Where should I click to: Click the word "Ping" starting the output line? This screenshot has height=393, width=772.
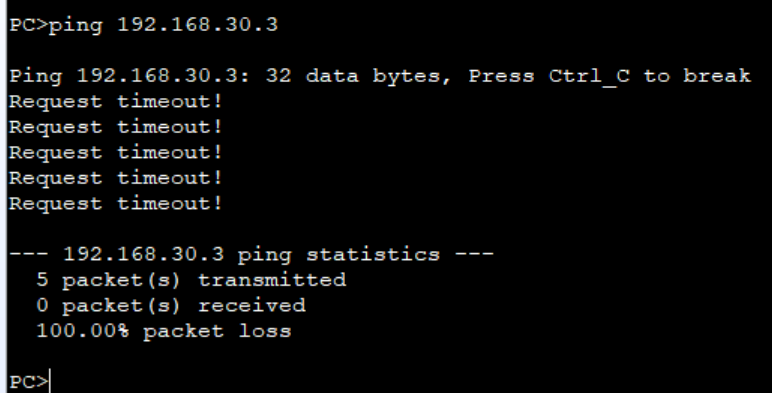36,77
